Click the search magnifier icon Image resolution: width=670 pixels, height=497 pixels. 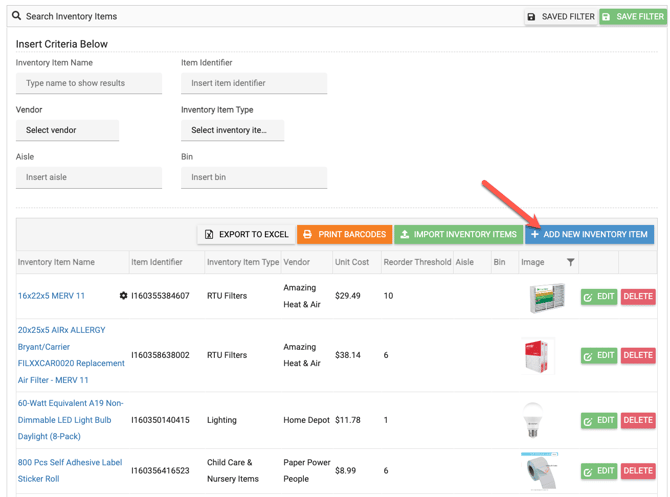[17, 16]
